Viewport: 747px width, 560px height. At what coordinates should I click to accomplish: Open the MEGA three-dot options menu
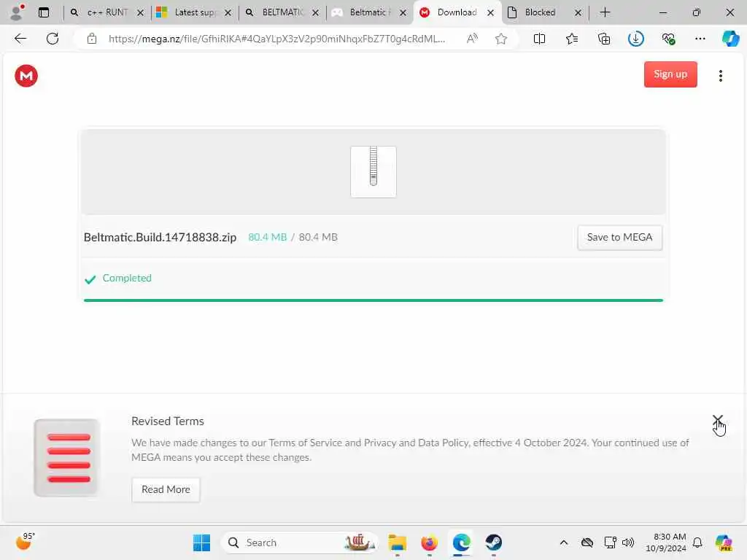pyautogui.click(x=720, y=76)
